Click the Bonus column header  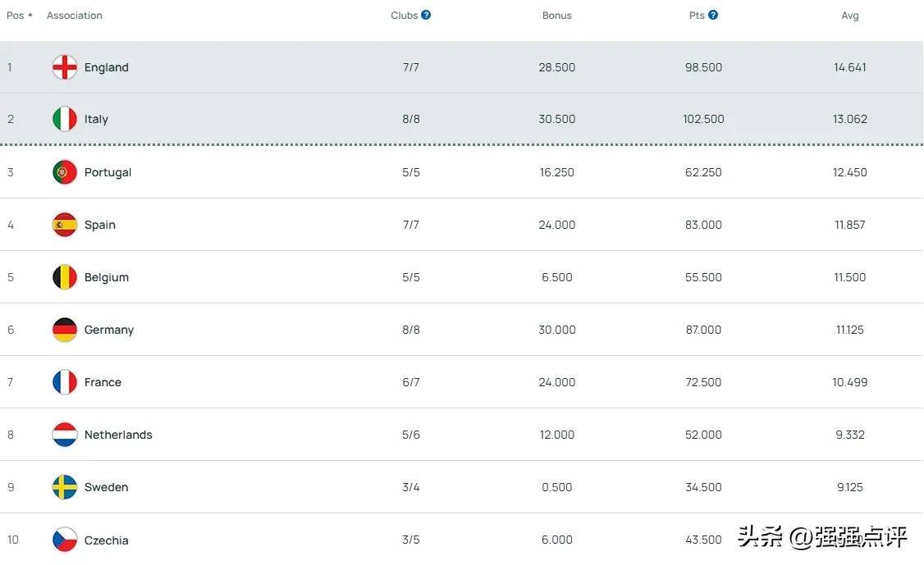tap(556, 16)
